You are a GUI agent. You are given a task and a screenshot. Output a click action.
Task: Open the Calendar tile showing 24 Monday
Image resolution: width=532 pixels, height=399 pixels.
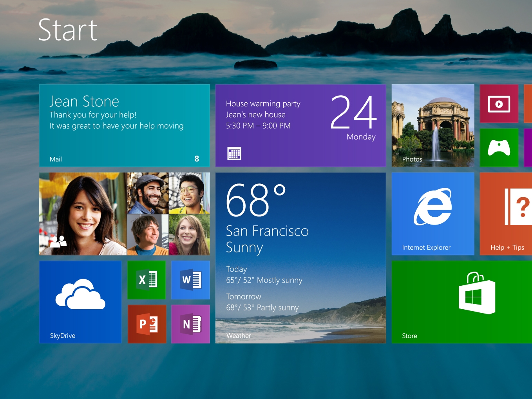pos(300,125)
